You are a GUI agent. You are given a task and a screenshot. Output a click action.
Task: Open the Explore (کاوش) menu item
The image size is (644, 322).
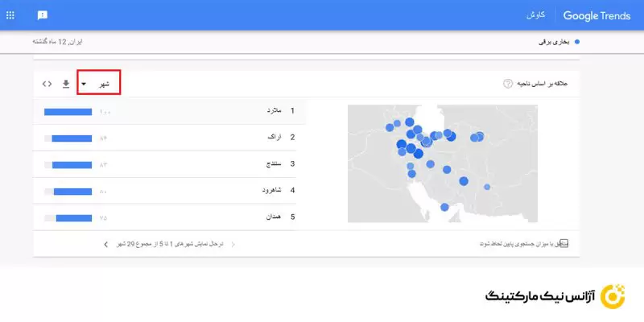pyautogui.click(x=536, y=15)
